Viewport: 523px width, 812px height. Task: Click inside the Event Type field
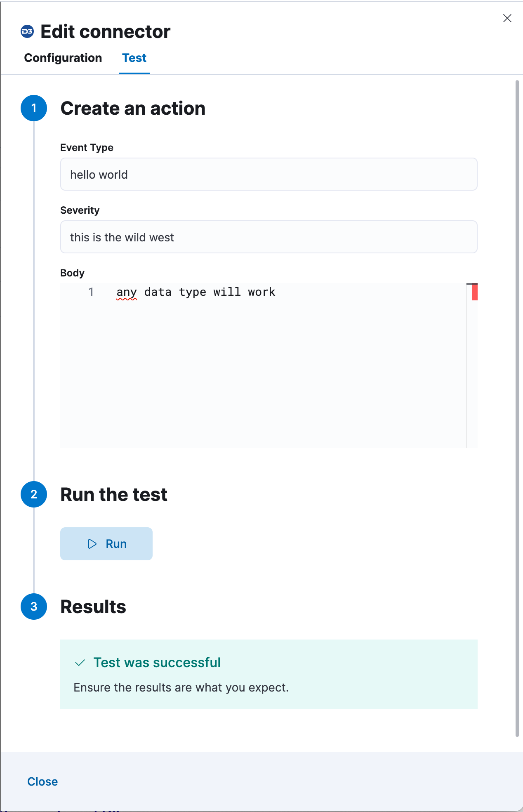coord(269,174)
